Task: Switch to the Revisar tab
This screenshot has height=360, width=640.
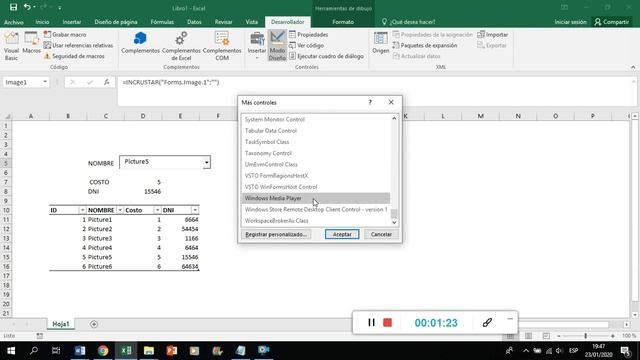Action: point(223,22)
